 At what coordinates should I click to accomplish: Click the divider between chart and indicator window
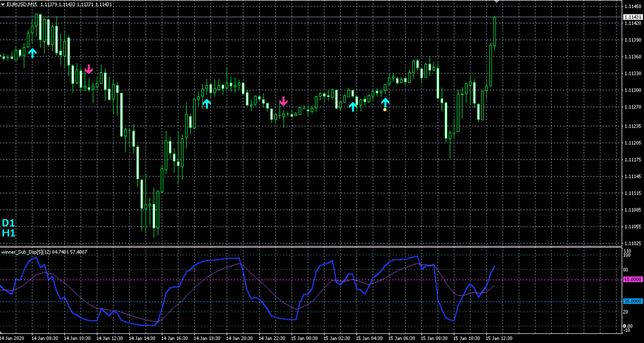tap(310, 246)
